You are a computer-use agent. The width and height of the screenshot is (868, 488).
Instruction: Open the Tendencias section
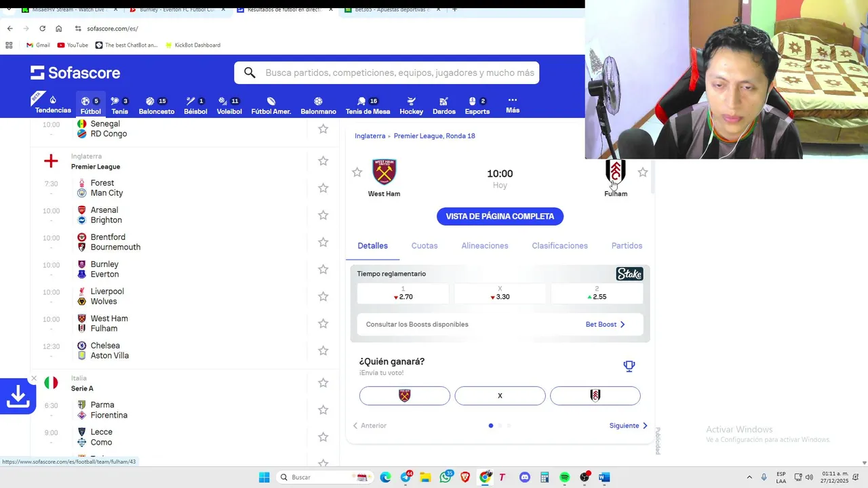click(x=53, y=104)
